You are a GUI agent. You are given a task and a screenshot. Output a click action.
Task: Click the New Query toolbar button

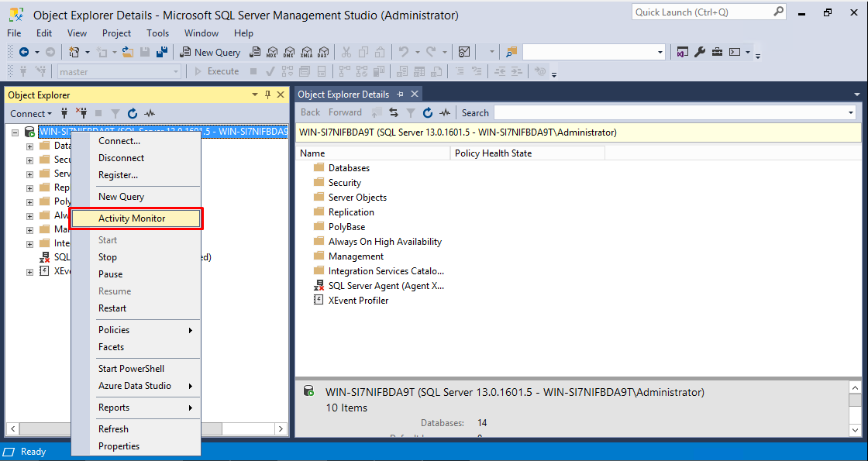(x=210, y=52)
